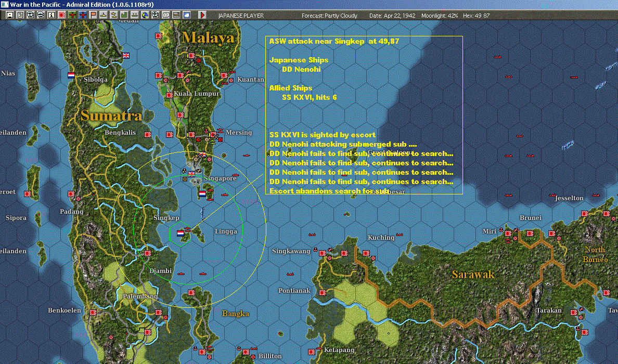Click 'DD Nenohi attacking submerged sub' line
Screen dimensions: 618x364
coord(343,144)
